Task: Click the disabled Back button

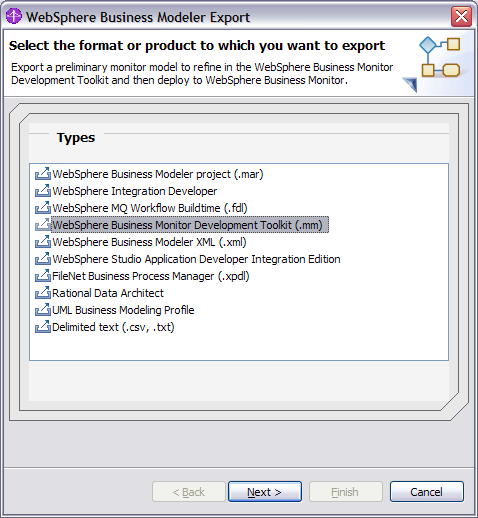Action: point(189,492)
